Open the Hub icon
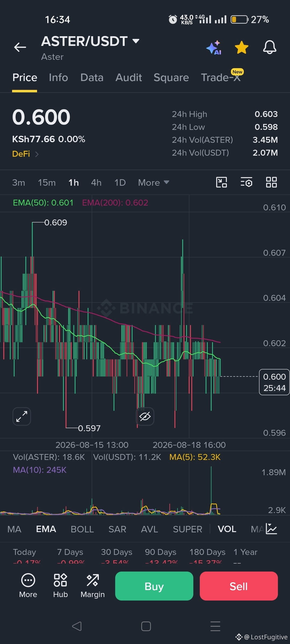The height and width of the screenshot is (644, 290). coord(60,586)
